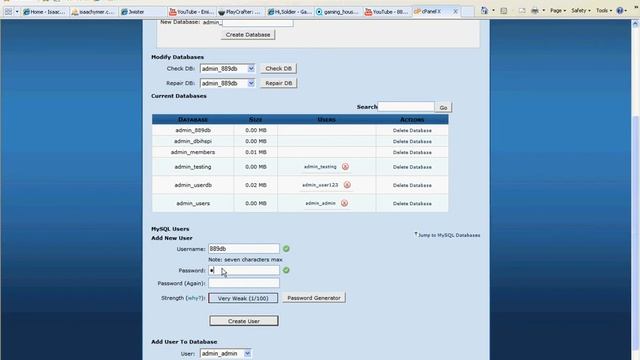Screen dimensions: 640x360
Task: Open the why? strength link
Action: 194,298
